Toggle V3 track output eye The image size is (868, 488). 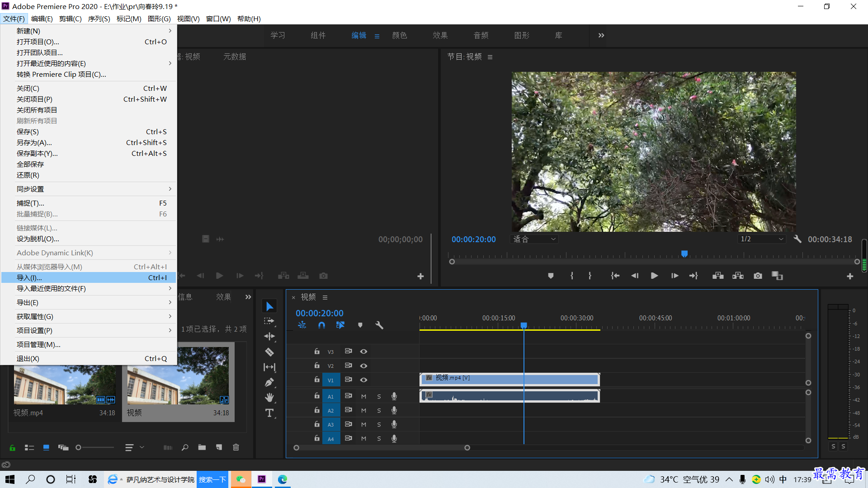click(x=363, y=352)
